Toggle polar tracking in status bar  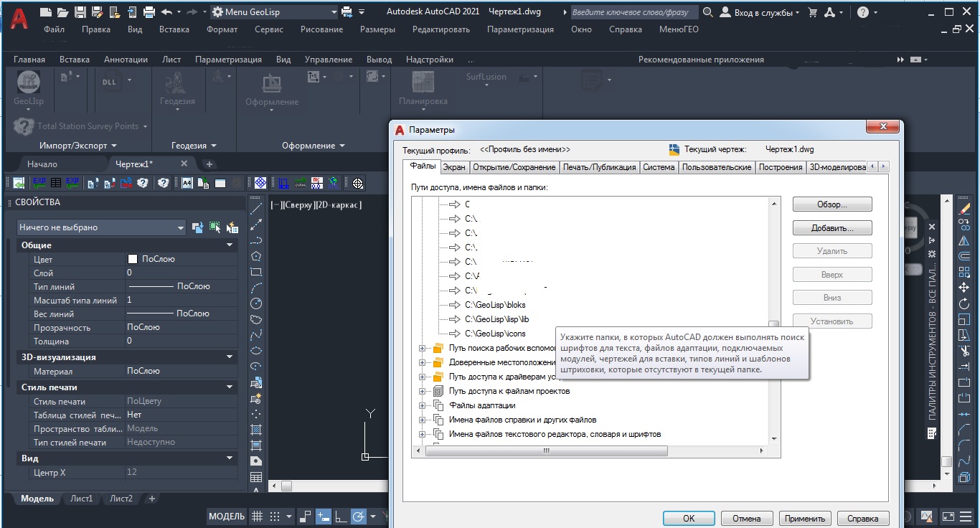[358, 517]
